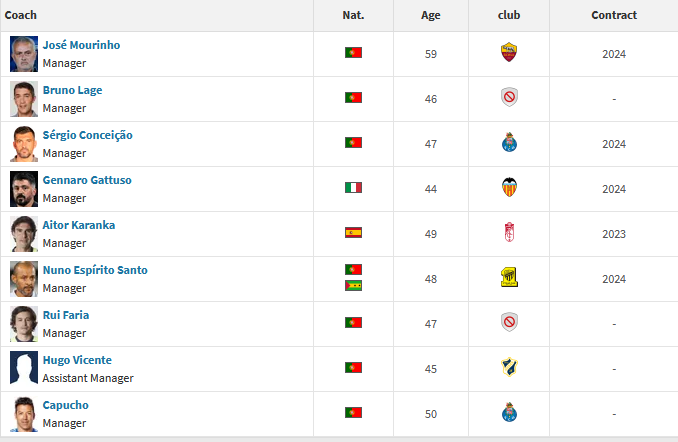Click the no-club icon in Bruno Lage row
The width and height of the screenshot is (678, 442).
coord(509,97)
